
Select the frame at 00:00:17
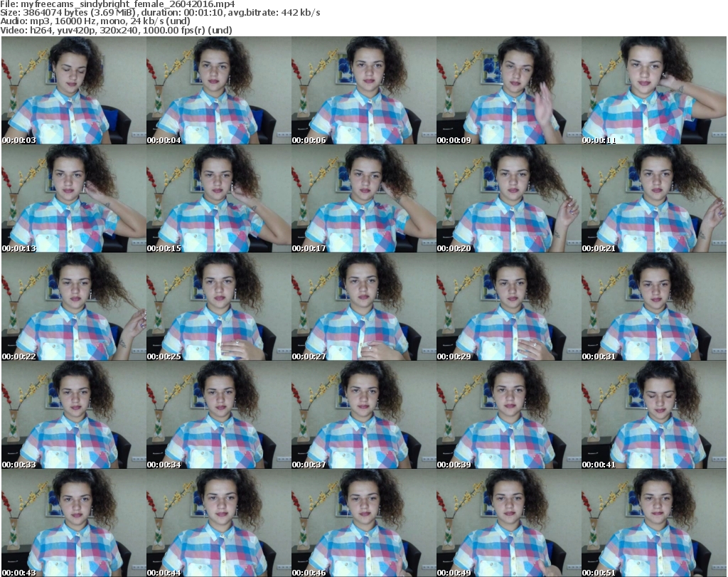click(363, 198)
